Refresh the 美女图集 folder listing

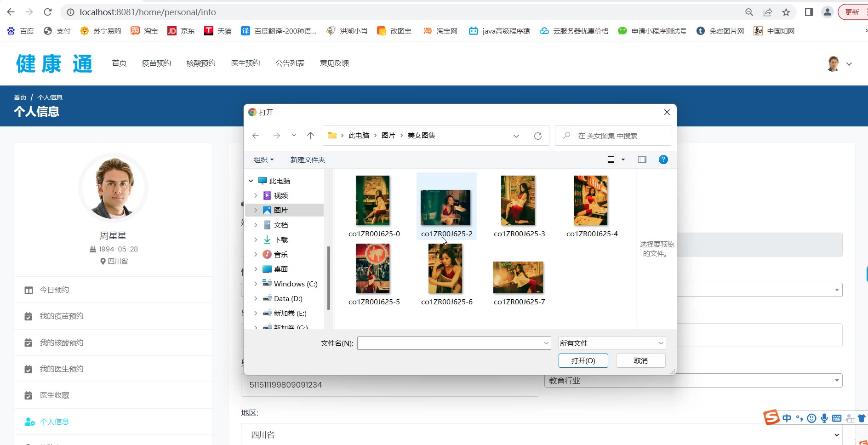click(x=538, y=136)
